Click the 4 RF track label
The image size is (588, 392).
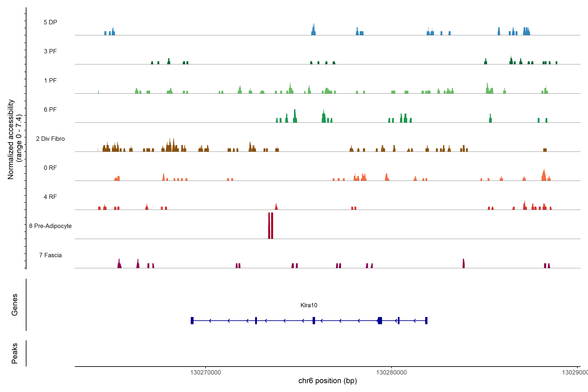point(50,197)
